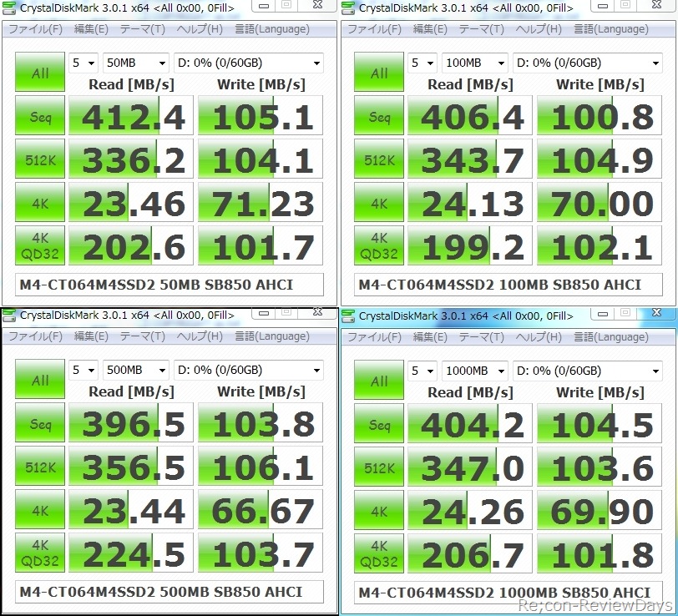678x616 pixels.
Task: Open ヘルプ(H) menu in 1000MB window
Action: tap(539, 336)
